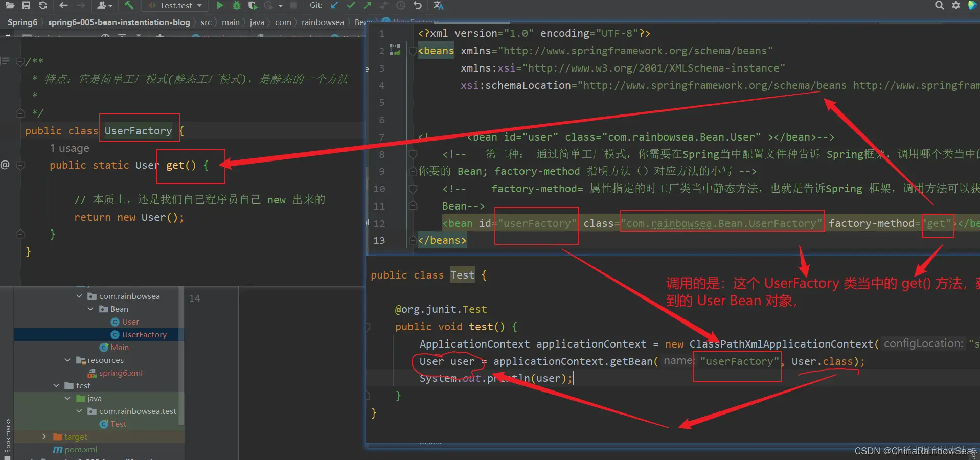Click the Reload from disk icon
980x460 pixels.
[43, 5]
